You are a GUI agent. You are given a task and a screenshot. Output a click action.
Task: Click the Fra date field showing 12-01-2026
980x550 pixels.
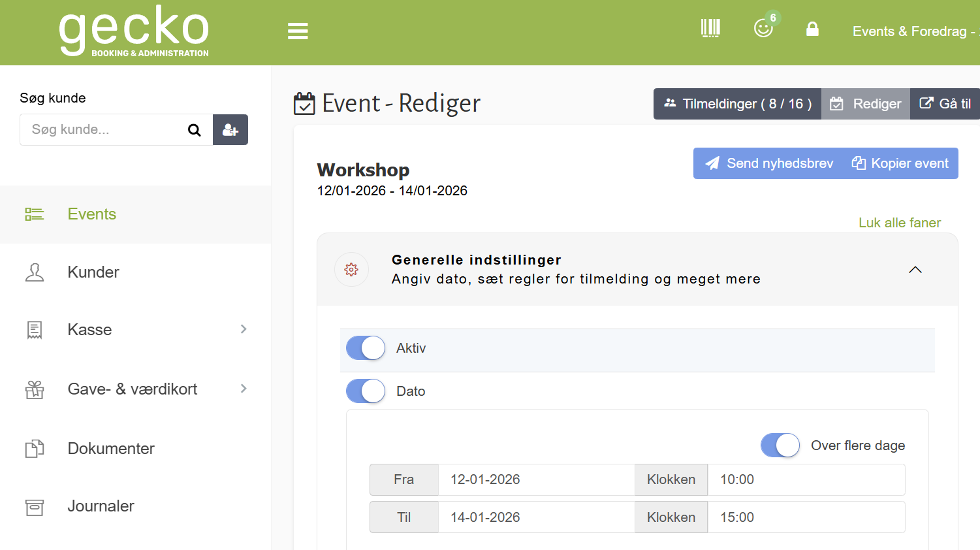point(535,479)
